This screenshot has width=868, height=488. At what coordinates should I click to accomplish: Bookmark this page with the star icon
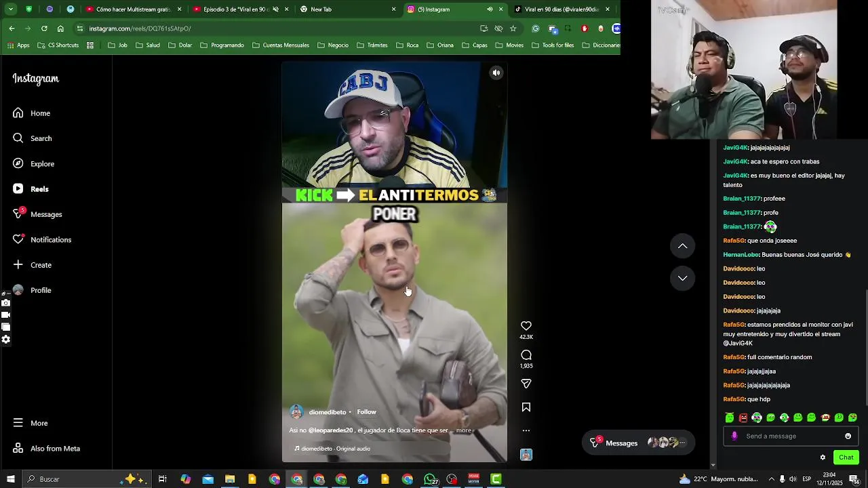[x=513, y=28]
